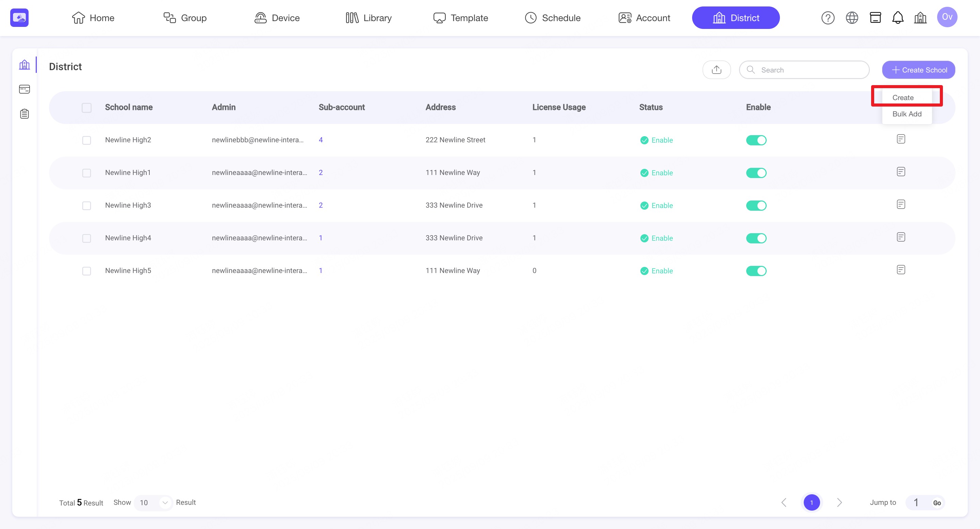Viewport: 980px width, 529px height.
Task: Disable the Newline High1 enable toggle
Action: (756, 173)
